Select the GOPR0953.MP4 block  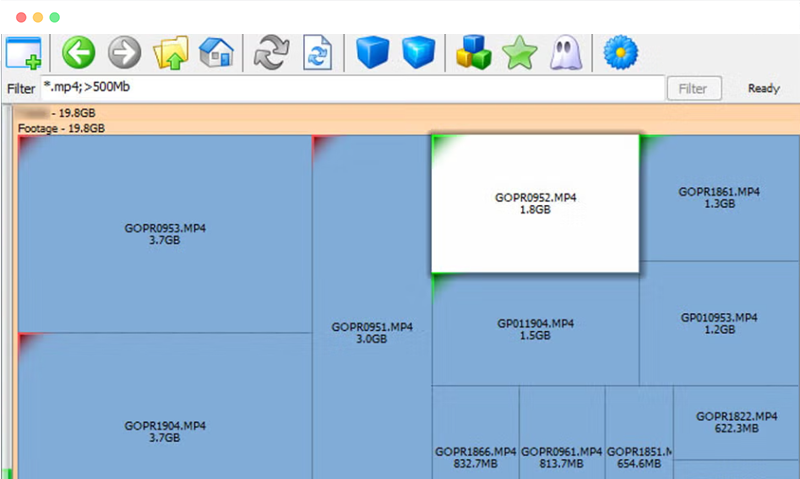pos(165,233)
